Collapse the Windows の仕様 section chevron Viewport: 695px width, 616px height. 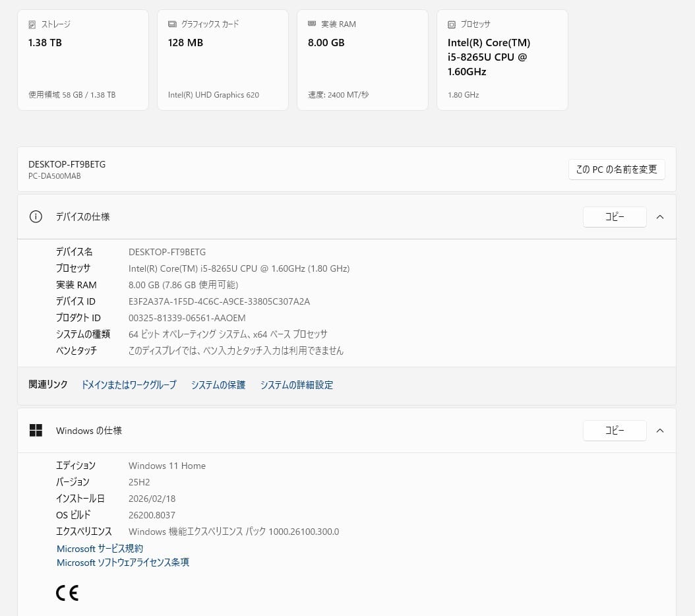660,431
